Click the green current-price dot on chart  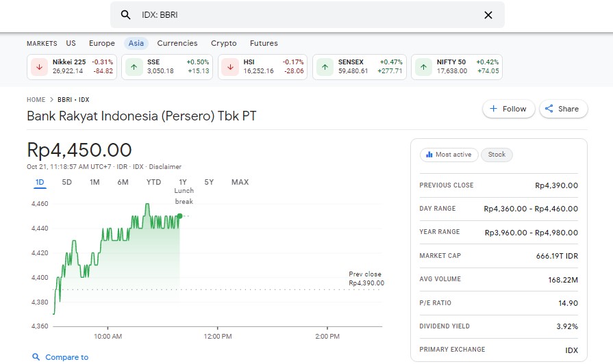[x=180, y=216]
